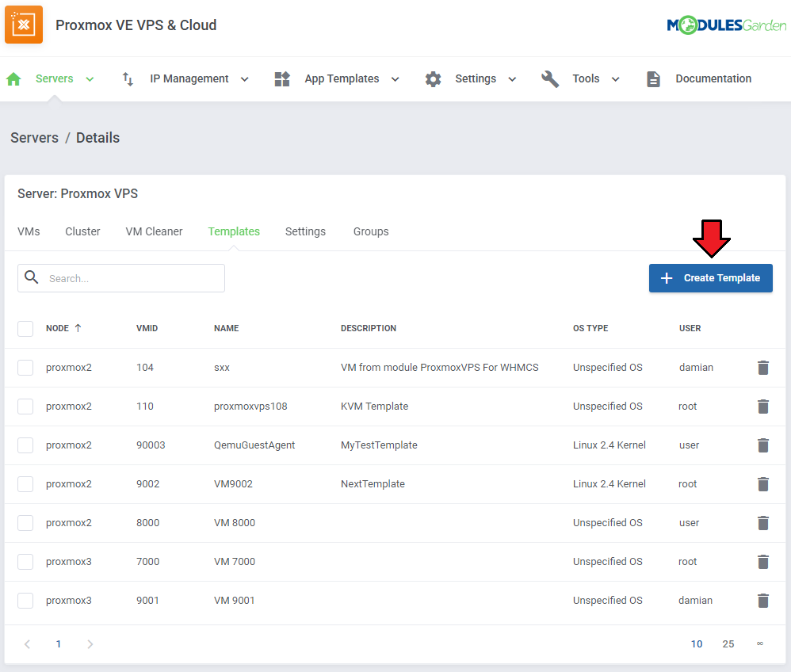Click the Documentation file icon

(x=653, y=78)
